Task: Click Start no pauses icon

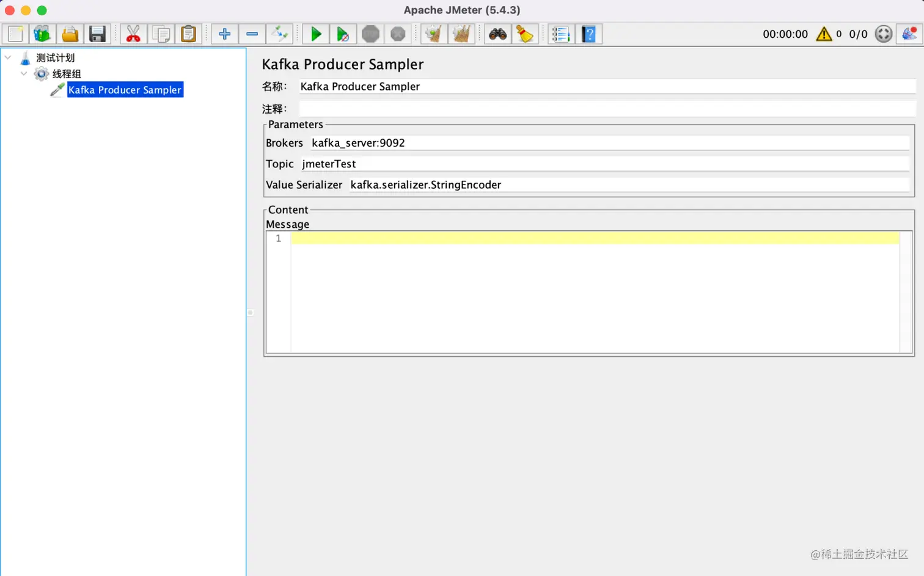Action: pyautogui.click(x=343, y=34)
